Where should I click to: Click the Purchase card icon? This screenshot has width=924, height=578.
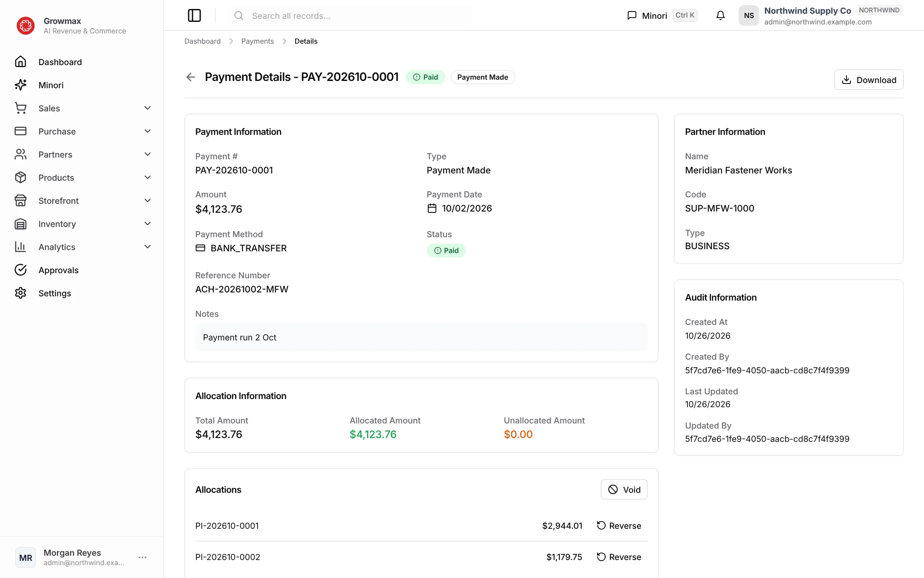click(21, 131)
